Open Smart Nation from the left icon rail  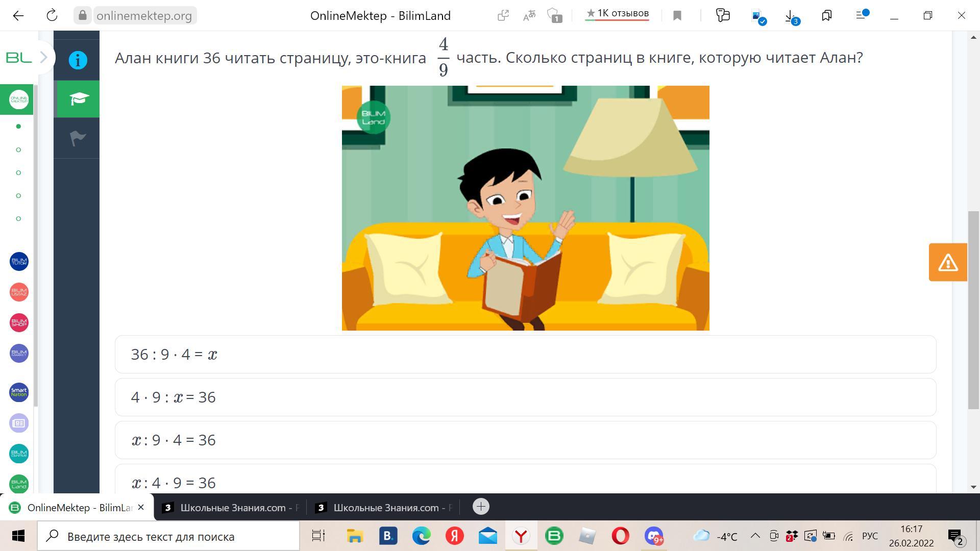pyautogui.click(x=19, y=392)
